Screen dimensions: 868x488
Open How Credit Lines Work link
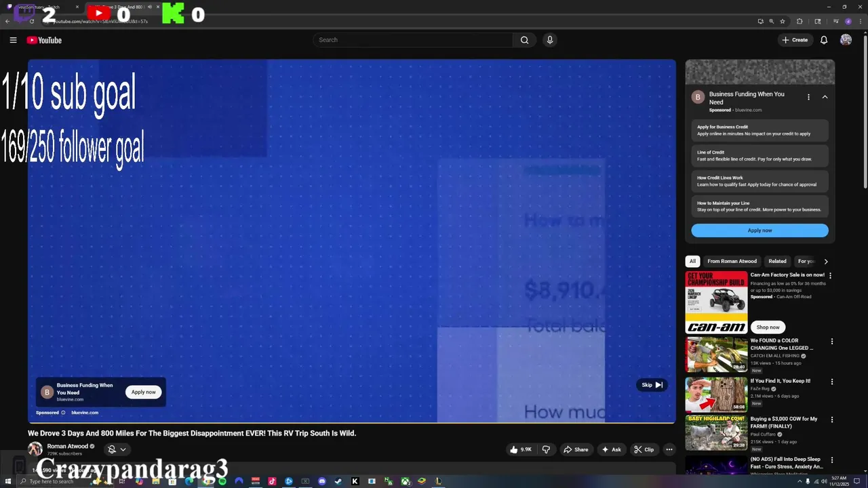[759, 181]
